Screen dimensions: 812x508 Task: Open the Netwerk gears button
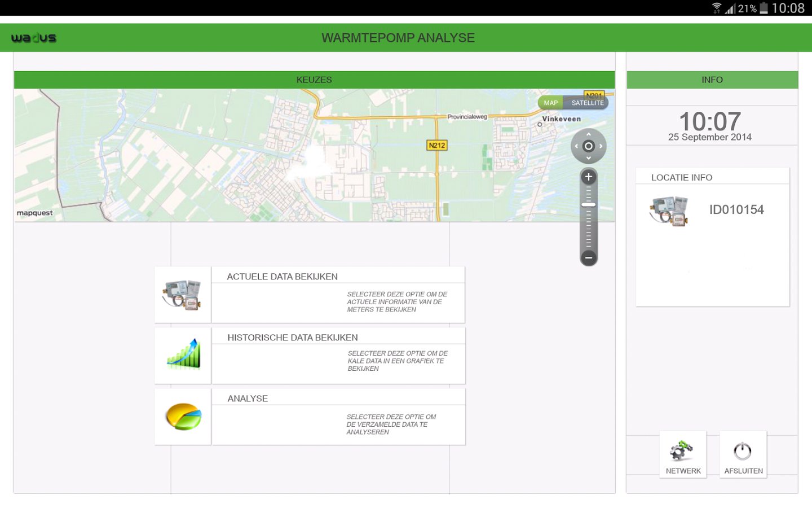click(683, 454)
